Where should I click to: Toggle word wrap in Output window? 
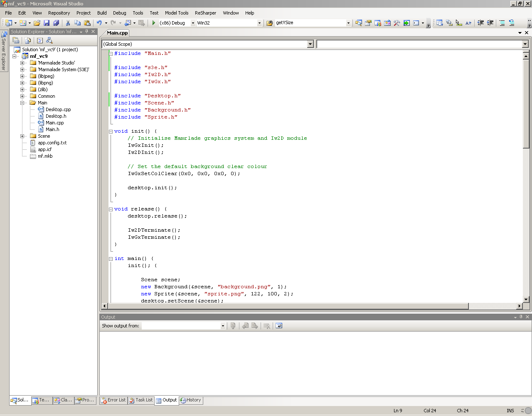(x=279, y=326)
